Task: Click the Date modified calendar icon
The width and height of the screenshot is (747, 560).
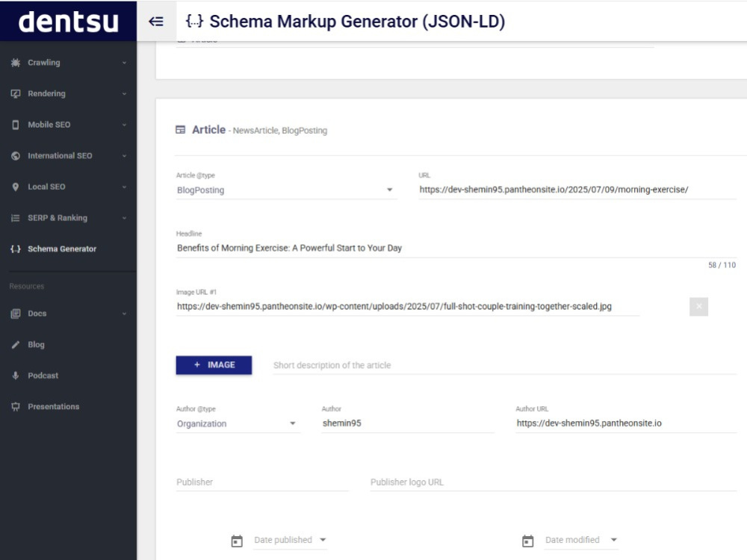Action: [x=528, y=541]
